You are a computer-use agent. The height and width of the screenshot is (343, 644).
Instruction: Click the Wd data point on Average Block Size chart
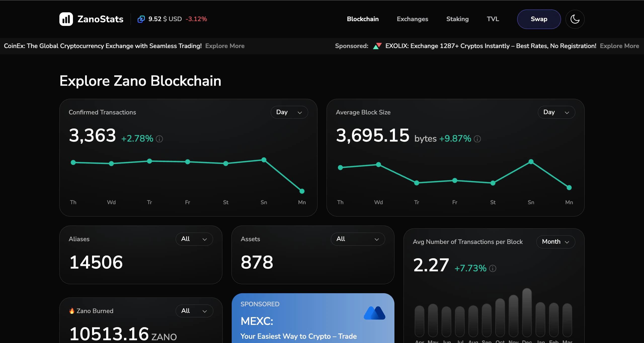pyautogui.click(x=378, y=165)
